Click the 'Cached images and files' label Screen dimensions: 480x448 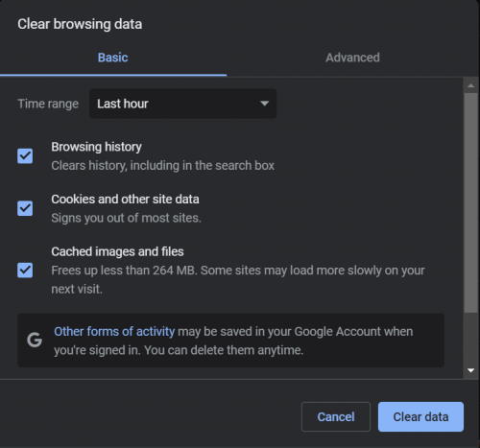[117, 251]
